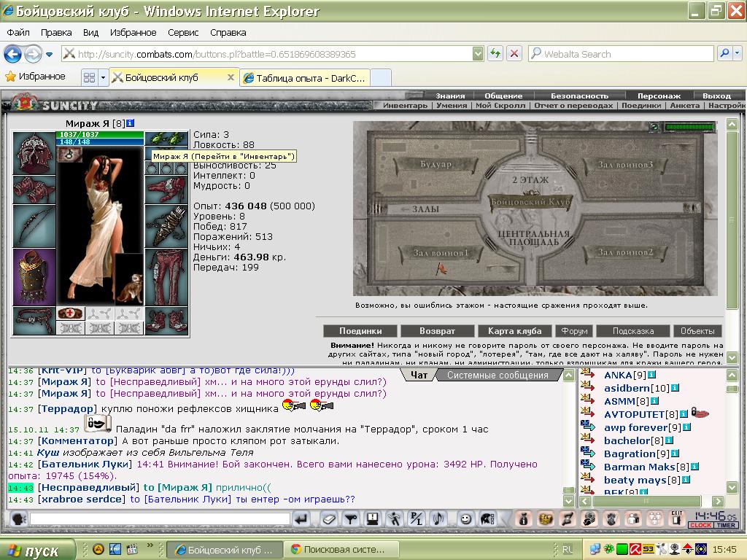Click the green health bar 1037/1037
This screenshot has height=560, width=747.
point(100,135)
